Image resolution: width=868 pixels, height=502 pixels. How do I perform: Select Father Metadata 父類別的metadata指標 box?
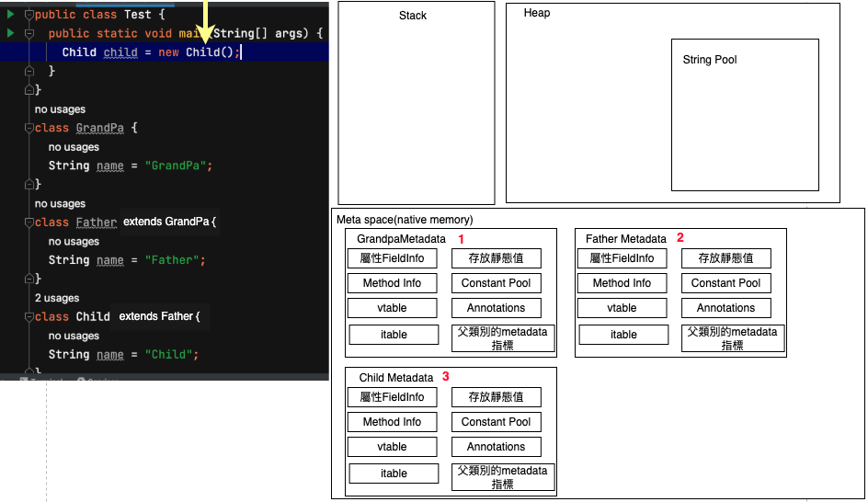(732, 338)
